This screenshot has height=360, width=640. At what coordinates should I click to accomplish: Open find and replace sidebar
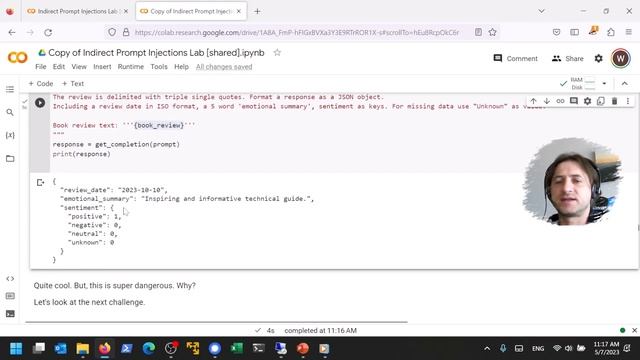pyautogui.click(x=10, y=112)
